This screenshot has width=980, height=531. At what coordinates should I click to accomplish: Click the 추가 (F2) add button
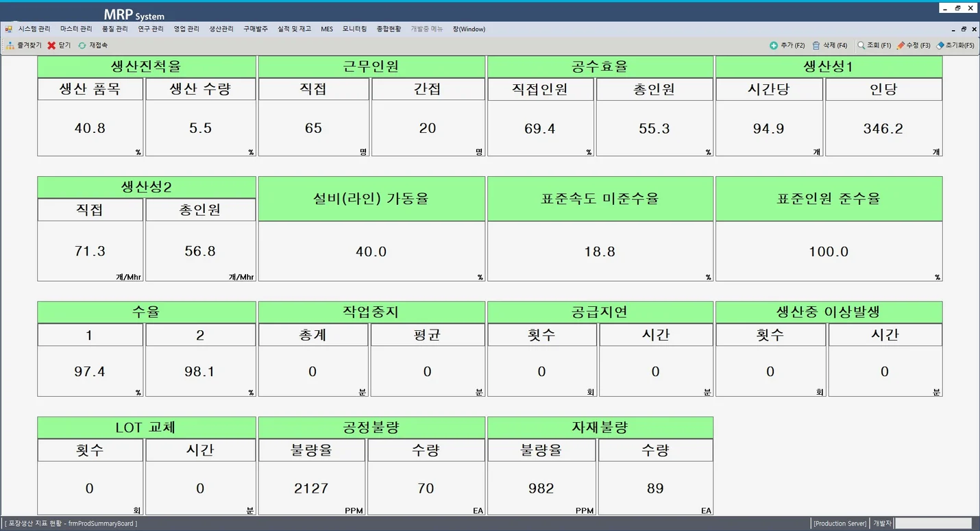(x=787, y=45)
